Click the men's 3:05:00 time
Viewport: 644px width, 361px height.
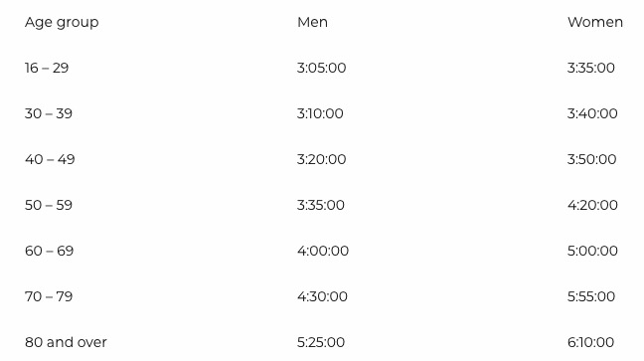tap(322, 68)
